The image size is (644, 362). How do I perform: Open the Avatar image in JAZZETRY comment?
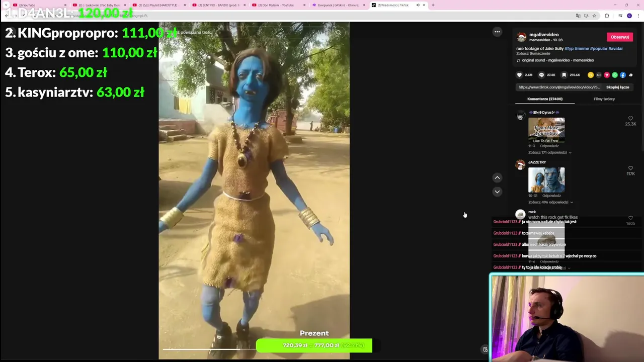click(x=546, y=180)
